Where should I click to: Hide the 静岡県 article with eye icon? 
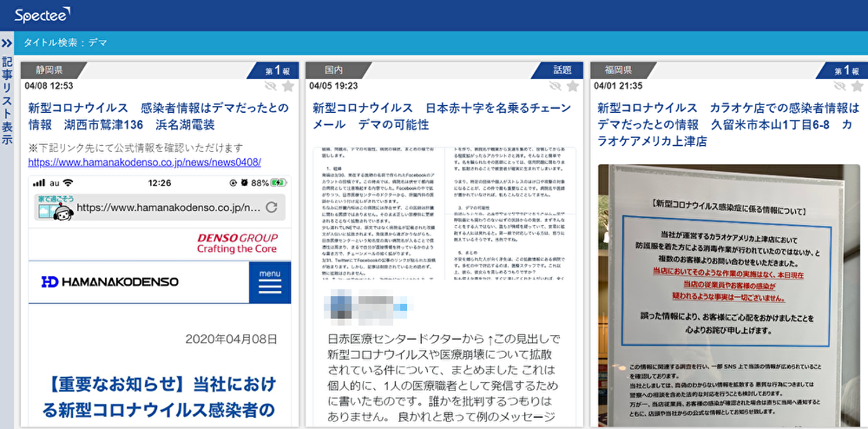[x=271, y=86]
